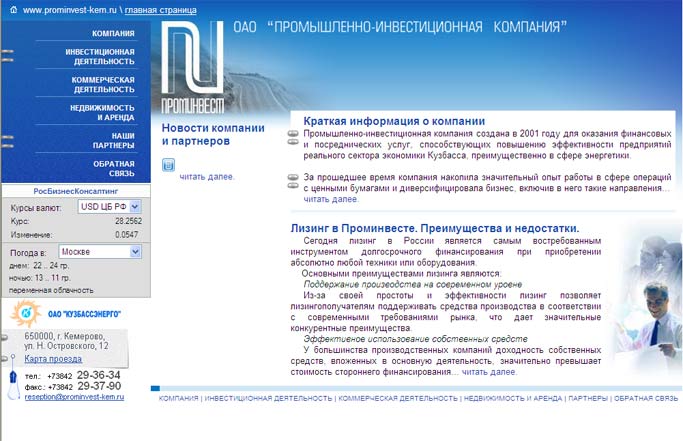Click the Кузбассэнерго sun logo

(x=26, y=313)
